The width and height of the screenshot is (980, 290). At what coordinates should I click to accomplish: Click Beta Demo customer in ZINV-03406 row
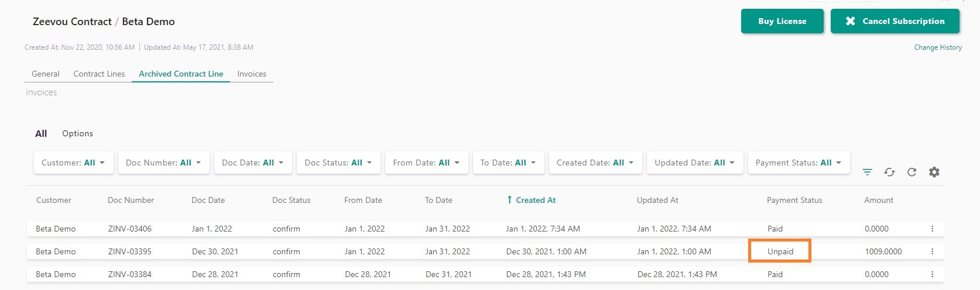(x=56, y=229)
